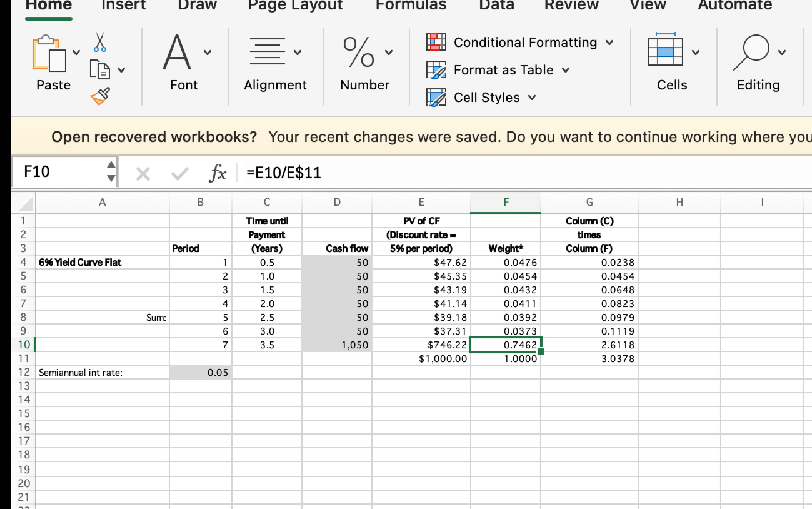812x509 pixels.
Task: Select column A header
Action: (102, 202)
